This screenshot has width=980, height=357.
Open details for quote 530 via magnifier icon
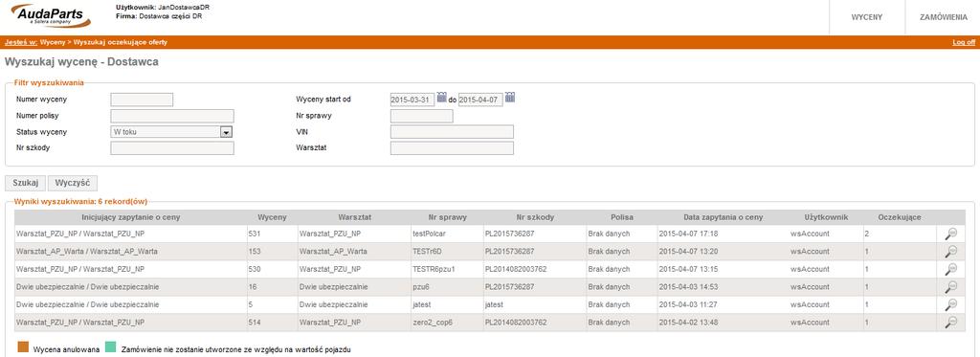tap(950, 270)
